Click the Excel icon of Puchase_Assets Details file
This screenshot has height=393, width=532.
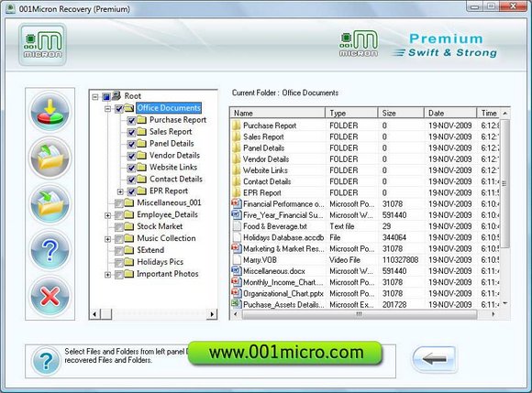click(x=236, y=304)
